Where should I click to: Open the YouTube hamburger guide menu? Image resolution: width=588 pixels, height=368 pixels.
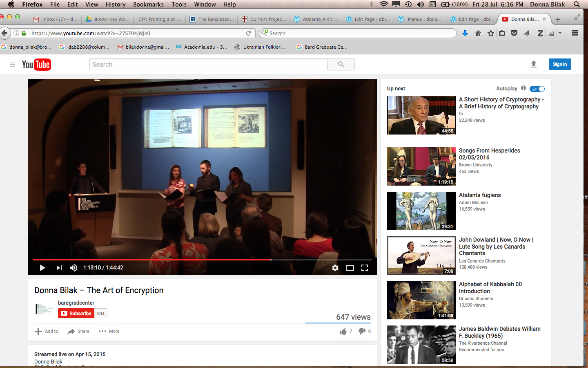pos(13,65)
